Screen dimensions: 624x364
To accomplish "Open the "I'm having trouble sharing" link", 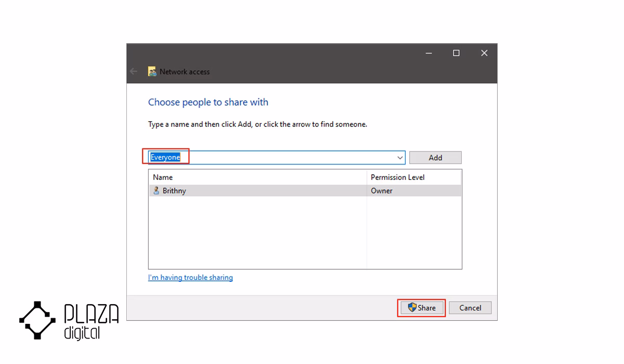I will [x=190, y=278].
